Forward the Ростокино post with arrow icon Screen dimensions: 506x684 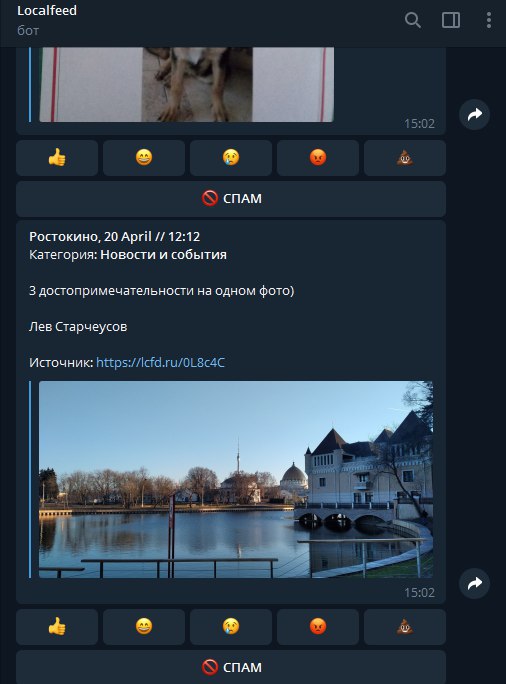click(x=475, y=583)
